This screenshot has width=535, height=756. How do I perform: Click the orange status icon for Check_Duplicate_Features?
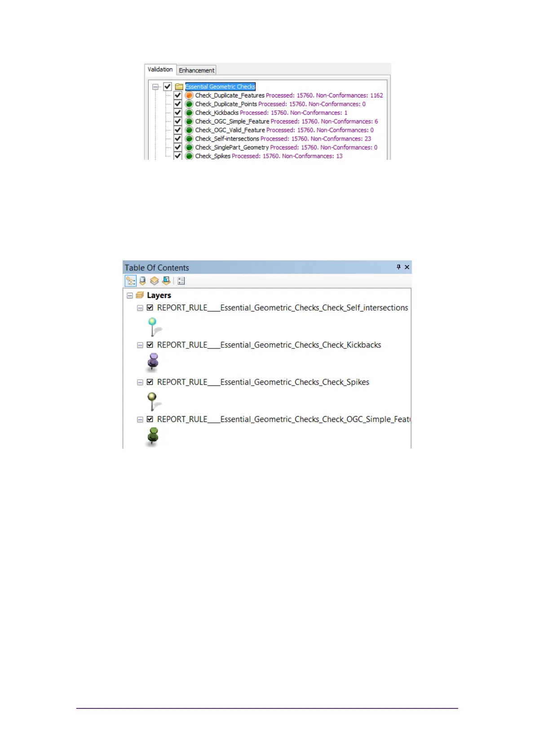click(x=189, y=95)
